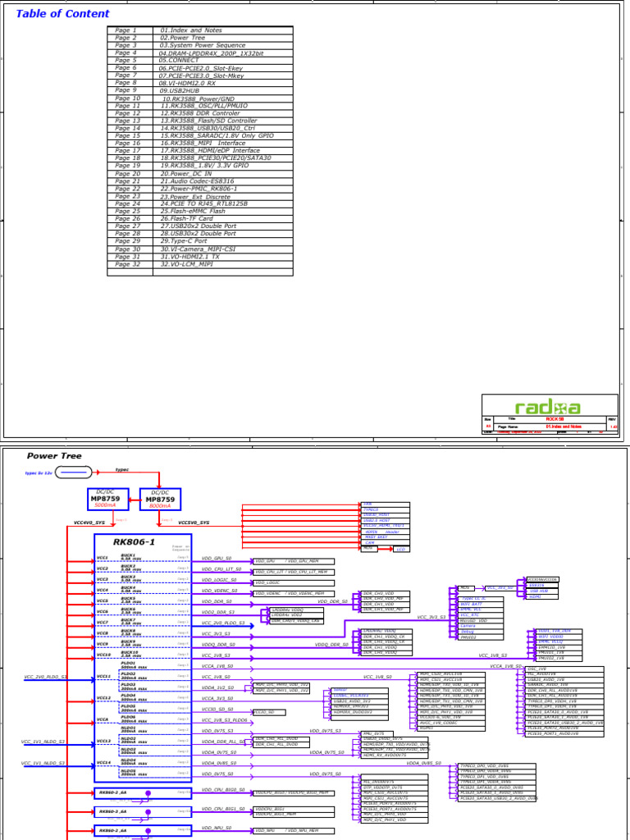Select row "01.Index and Notes"

point(200,30)
